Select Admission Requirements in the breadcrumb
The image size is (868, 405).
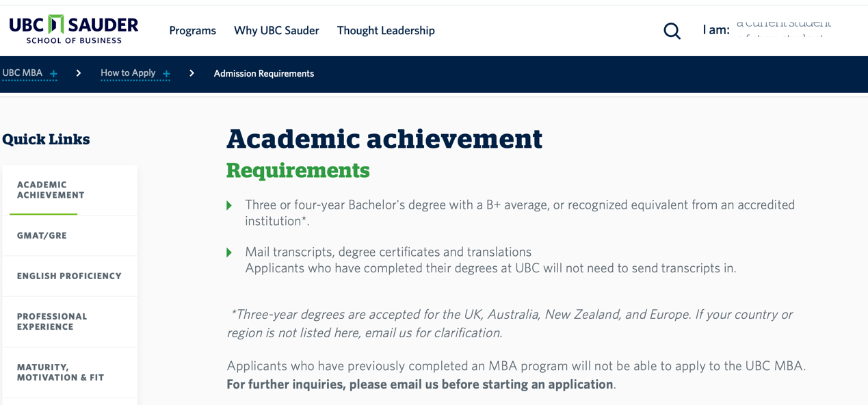[x=264, y=73]
